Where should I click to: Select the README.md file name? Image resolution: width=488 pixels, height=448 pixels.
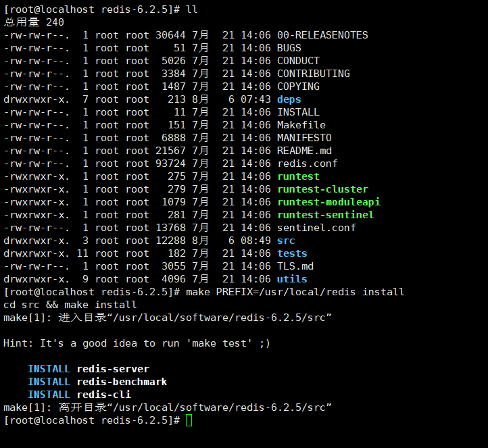pos(304,151)
